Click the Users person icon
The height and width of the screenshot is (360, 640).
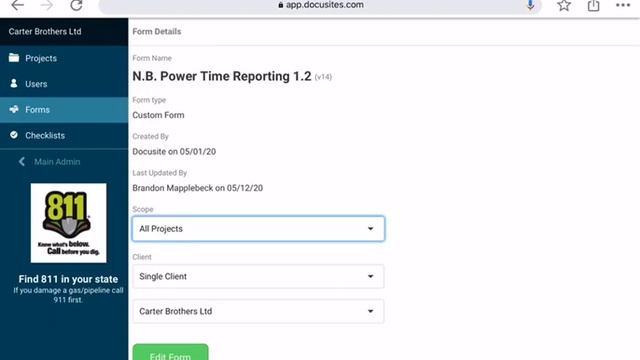tap(14, 83)
